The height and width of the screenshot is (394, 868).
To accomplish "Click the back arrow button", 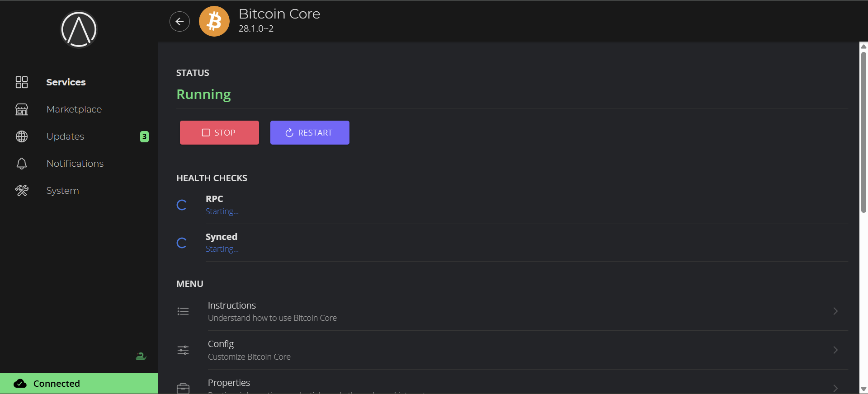I will 179,21.
